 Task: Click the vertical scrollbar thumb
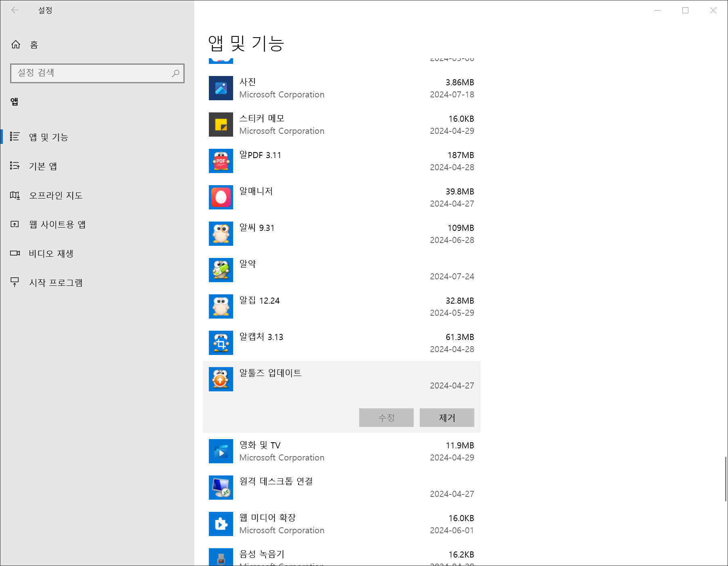click(x=726, y=479)
